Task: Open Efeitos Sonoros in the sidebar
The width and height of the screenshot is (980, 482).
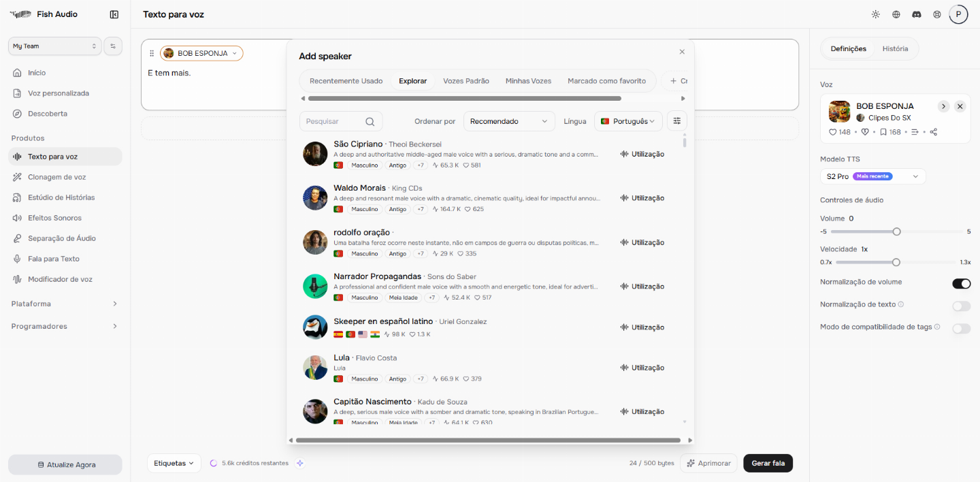Action: coord(65,218)
